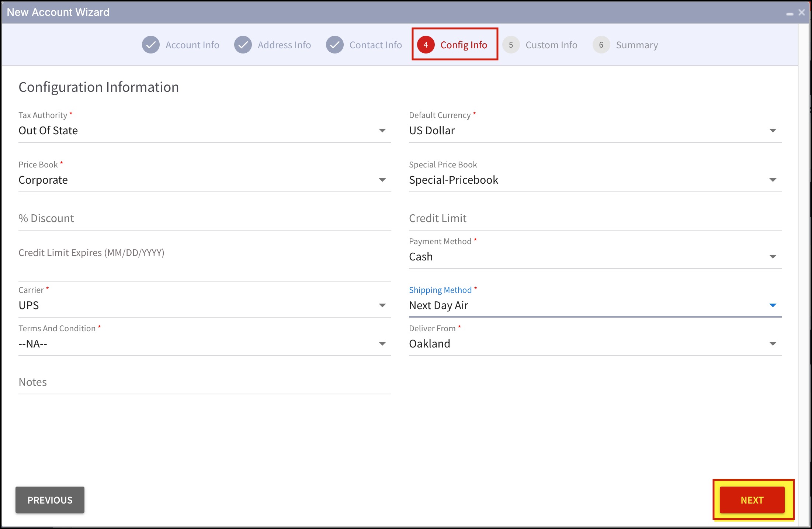Image resolution: width=812 pixels, height=529 pixels.
Task: Click the NEXT button
Action: click(752, 500)
